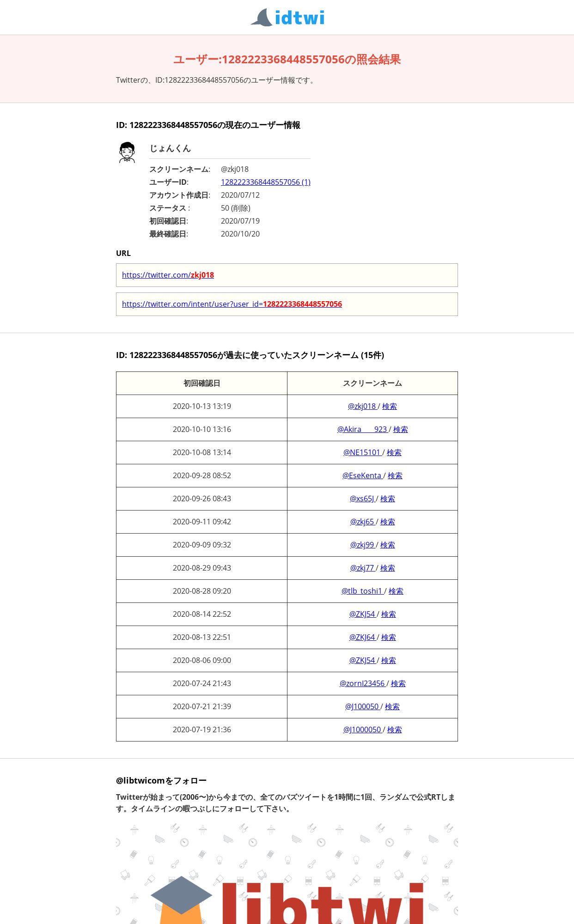This screenshot has height=924, width=574.
Task: Click date cell 2020-07-21 21:39
Action: [202, 706]
